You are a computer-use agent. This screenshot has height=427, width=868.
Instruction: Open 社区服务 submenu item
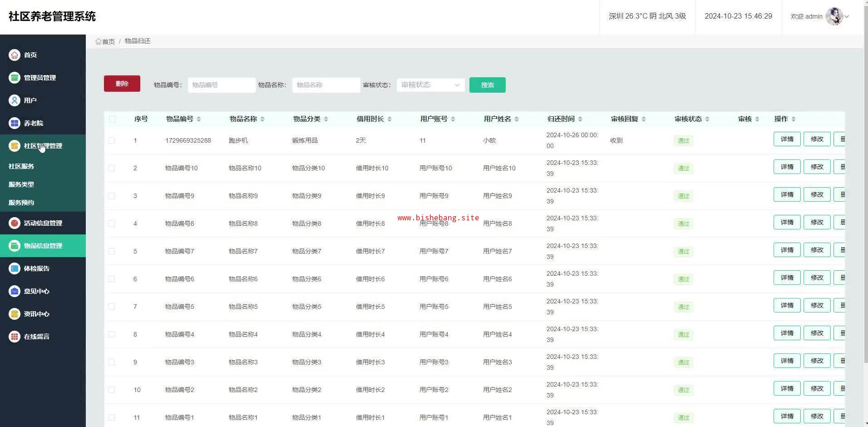[x=21, y=166]
